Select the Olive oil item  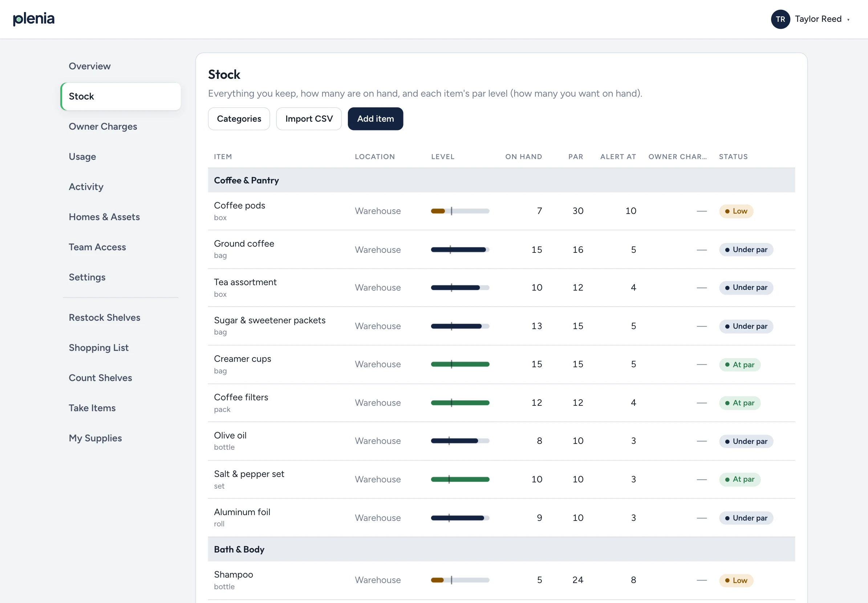pyautogui.click(x=230, y=436)
